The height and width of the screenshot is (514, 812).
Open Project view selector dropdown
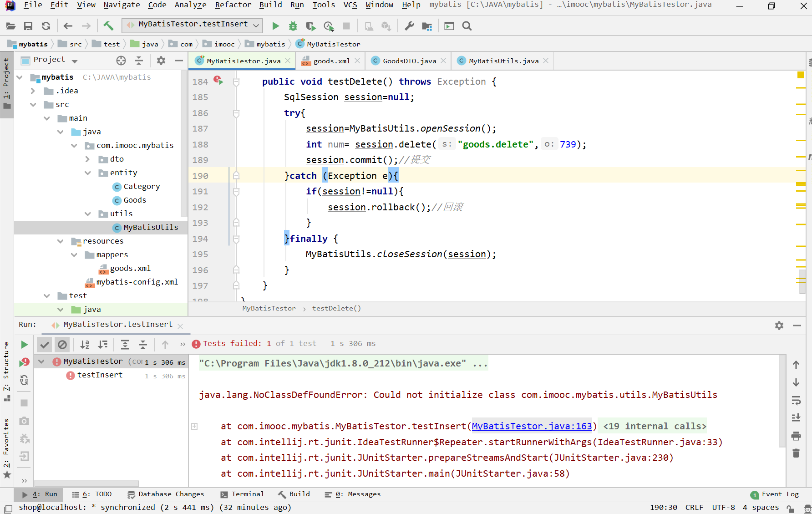56,60
